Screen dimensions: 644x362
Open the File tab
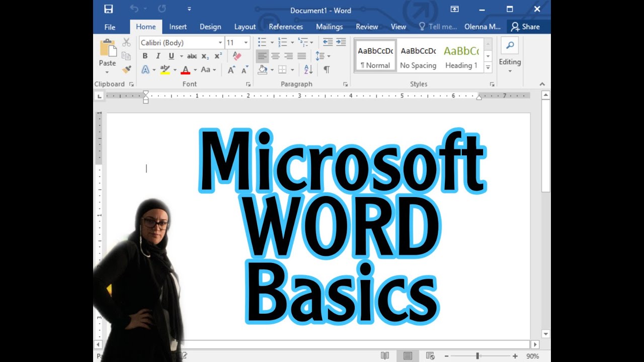110,27
